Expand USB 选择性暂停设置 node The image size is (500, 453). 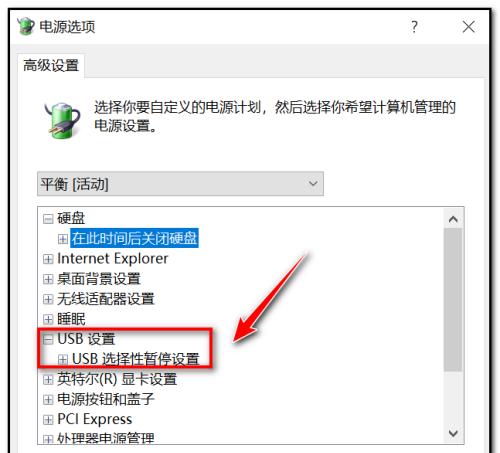tap(63, 359)
